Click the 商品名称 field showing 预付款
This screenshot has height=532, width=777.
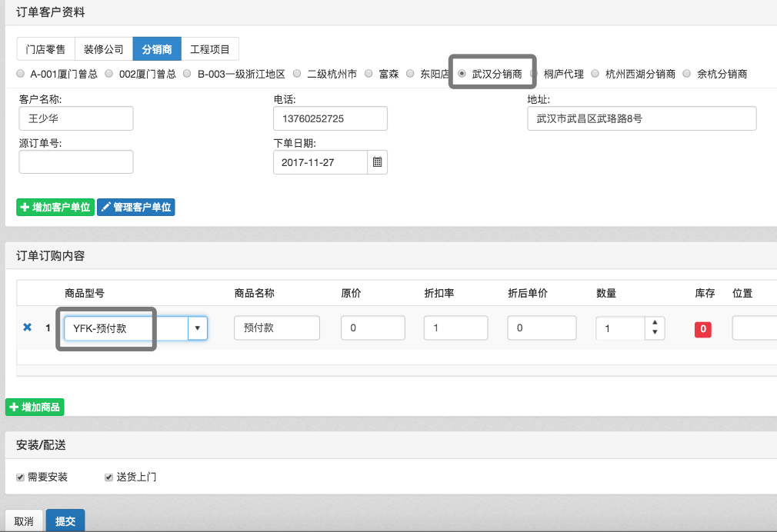[x=277, y=328]
